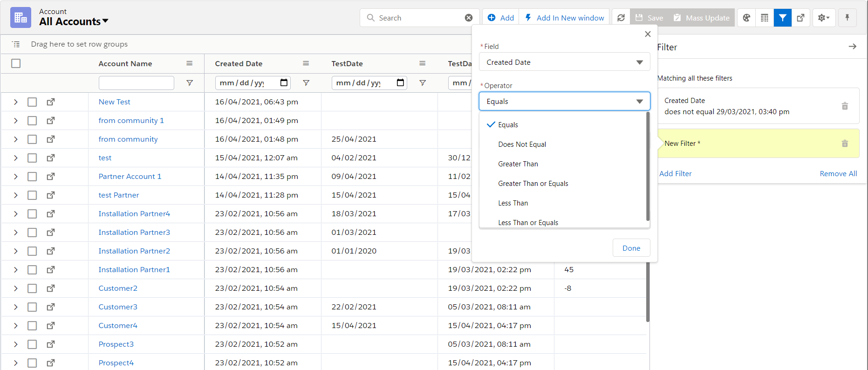This screenshot has width=868, height=370.
Task: Choose Does Not Equal operator option
Action: [522, 144]
